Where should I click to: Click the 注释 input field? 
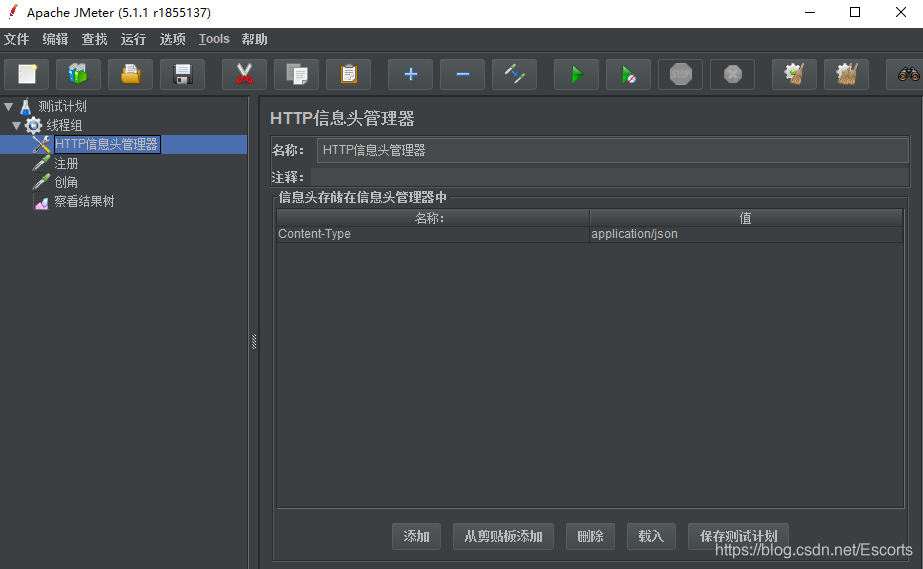click(610, 177)
